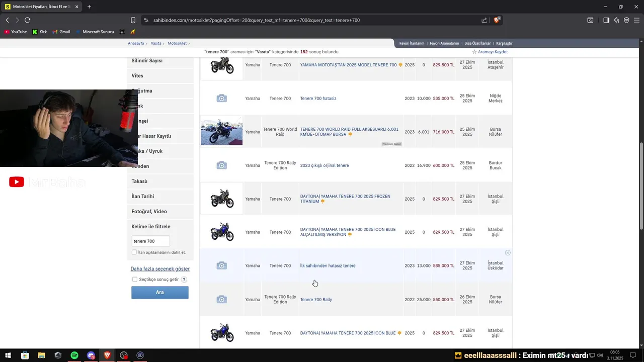Go to Anasayfa breadcrumb

136,44
